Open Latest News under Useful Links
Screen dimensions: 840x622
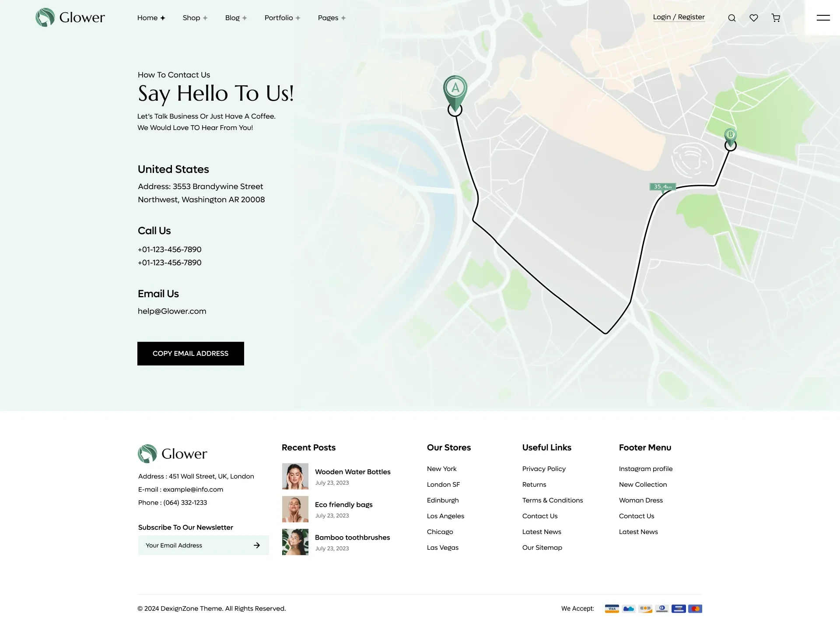point(542,532)
